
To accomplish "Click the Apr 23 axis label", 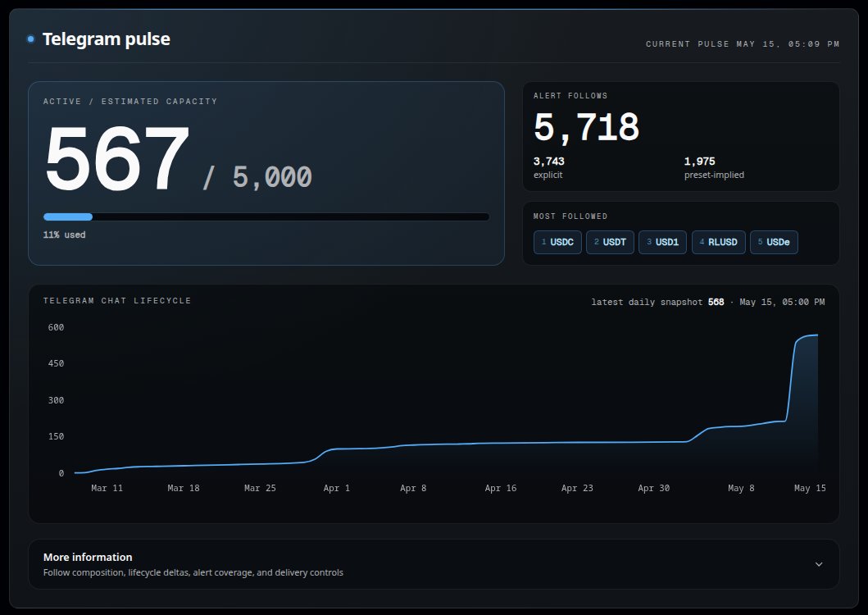I will [x=577, y=488].
